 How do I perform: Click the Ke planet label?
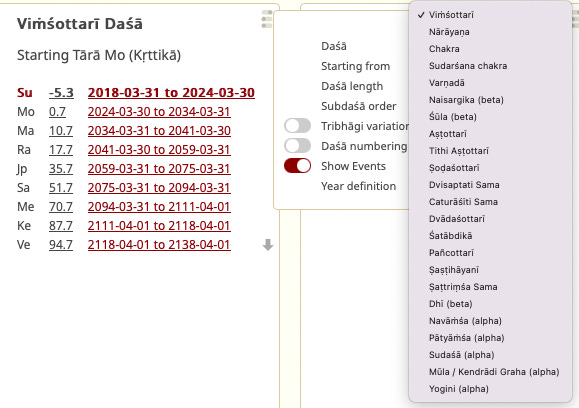point(24,226)
